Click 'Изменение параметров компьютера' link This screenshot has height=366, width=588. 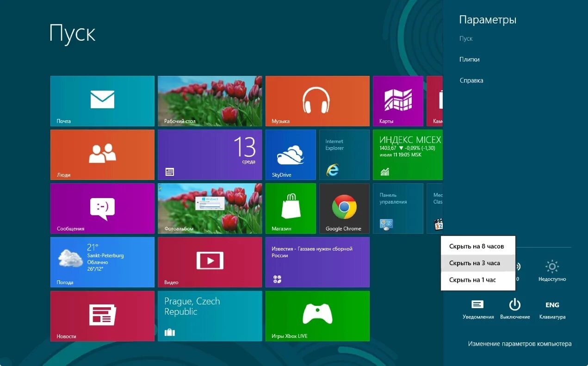(x=520, y=344)
